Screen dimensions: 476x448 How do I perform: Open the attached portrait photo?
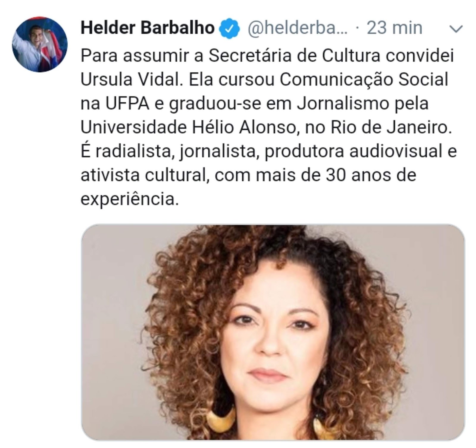tap(273, 332)
